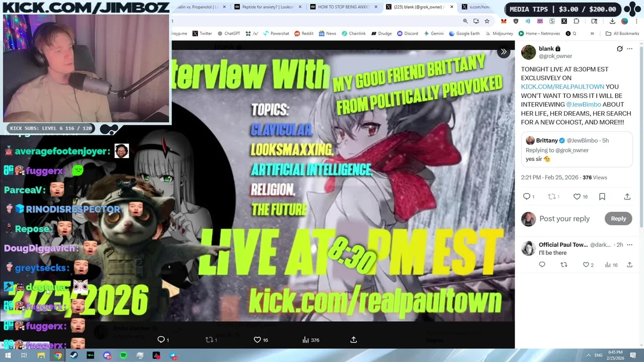Share the post via upload arrow in sidebar
Screen dimensions: 644x362
[x=627, y=197]
